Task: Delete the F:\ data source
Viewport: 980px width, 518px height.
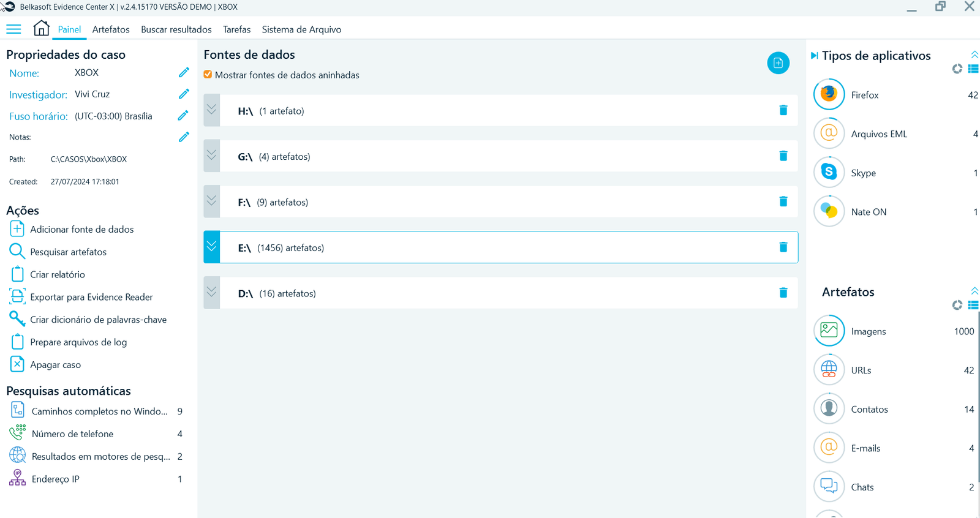Action: [783, 201]
